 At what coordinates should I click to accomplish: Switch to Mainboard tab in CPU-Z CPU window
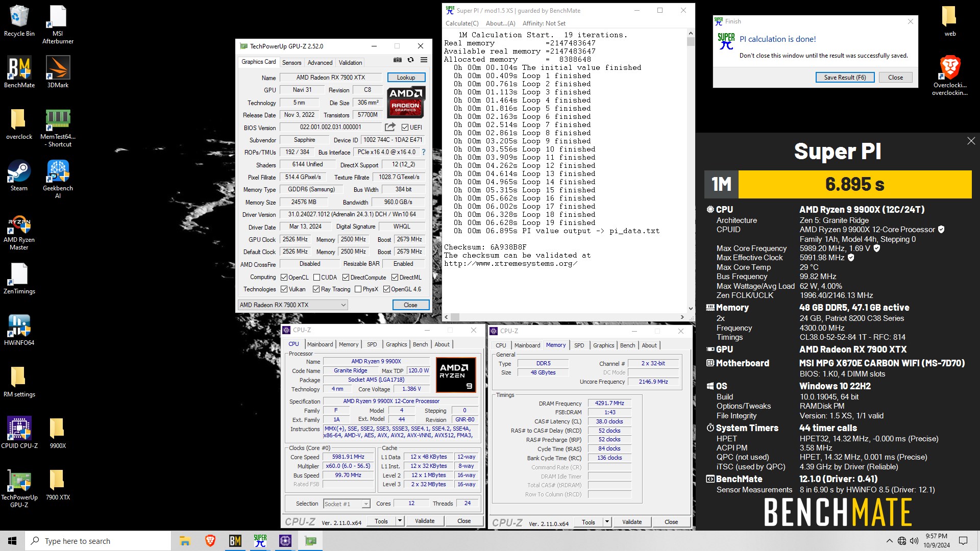(320, 344)
